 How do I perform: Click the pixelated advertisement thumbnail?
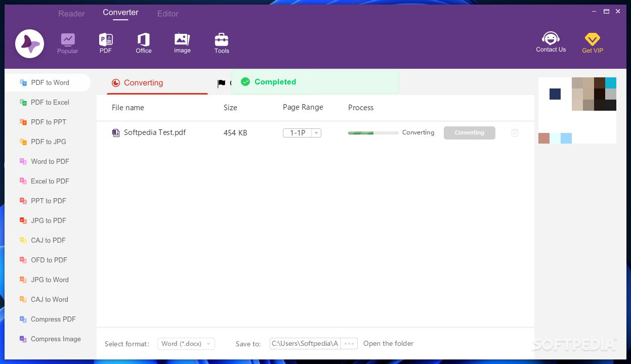577,110
